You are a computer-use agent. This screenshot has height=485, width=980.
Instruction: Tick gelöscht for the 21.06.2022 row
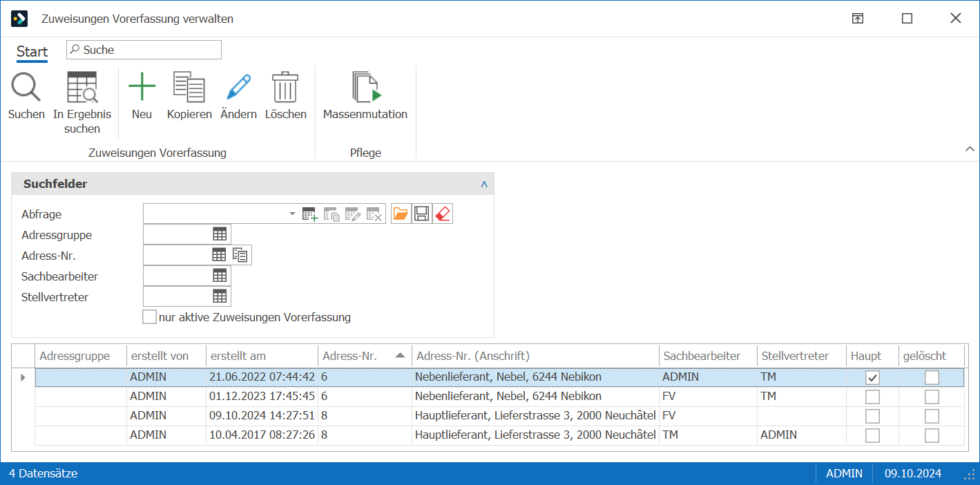[x=932, y=377]
